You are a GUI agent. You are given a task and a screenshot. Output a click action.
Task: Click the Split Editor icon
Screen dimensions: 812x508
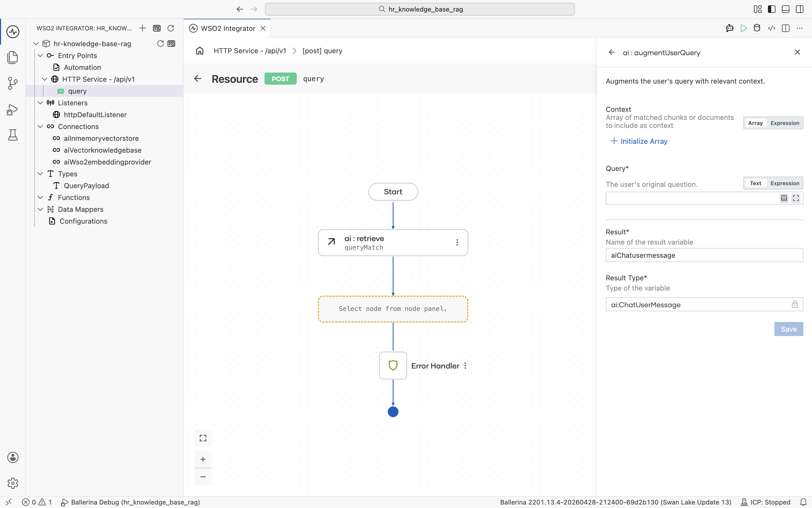[x=785, y=28]
